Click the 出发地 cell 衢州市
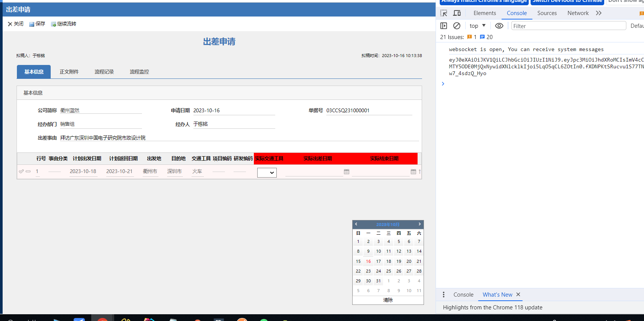Screen dimensions: 644x321 point(150,172)
